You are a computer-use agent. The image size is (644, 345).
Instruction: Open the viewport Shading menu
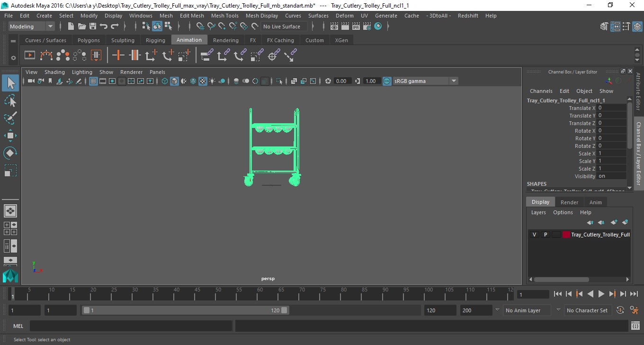click(x=54, y=72)
